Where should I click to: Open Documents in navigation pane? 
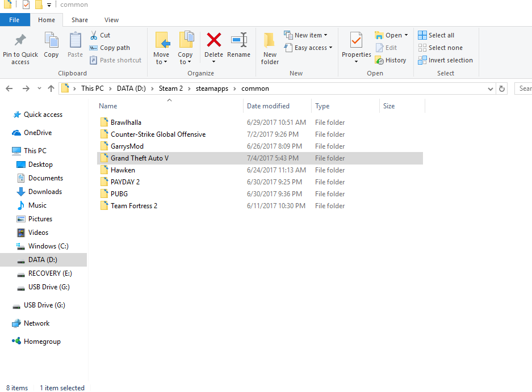pos(40,178)
